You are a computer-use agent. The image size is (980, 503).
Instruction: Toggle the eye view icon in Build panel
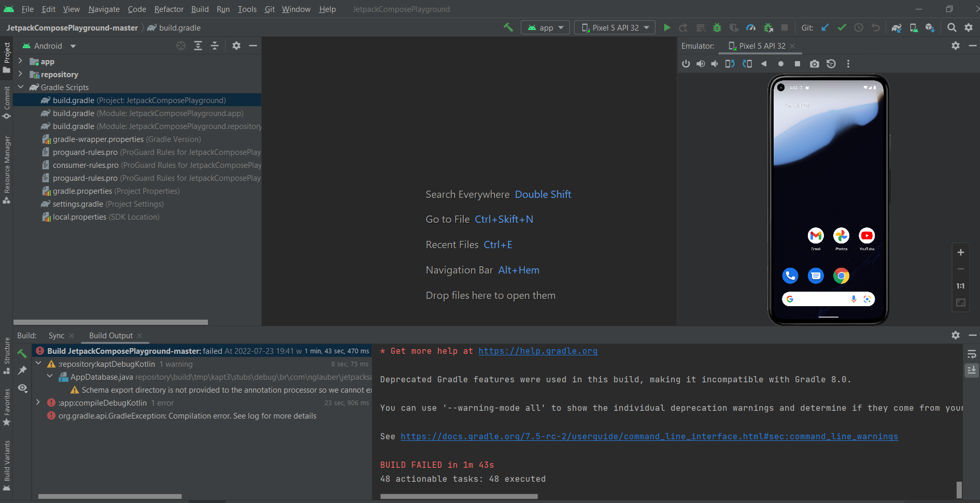[22, 388]
